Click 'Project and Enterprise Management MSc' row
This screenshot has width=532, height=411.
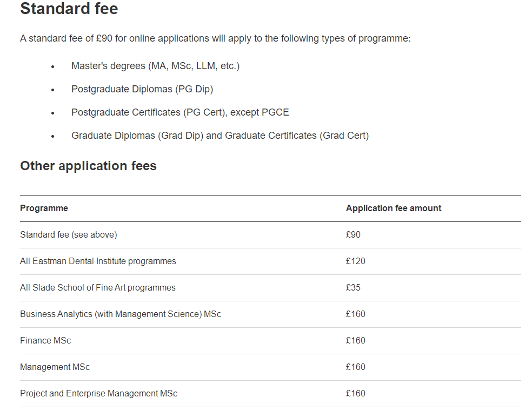tap(270, 393)
